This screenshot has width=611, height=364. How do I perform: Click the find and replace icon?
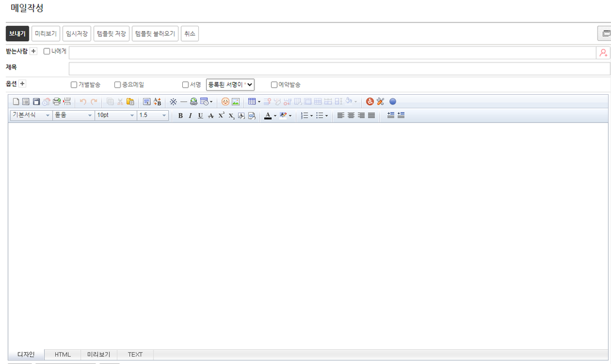pyautogui.click(x=157, y=102)
